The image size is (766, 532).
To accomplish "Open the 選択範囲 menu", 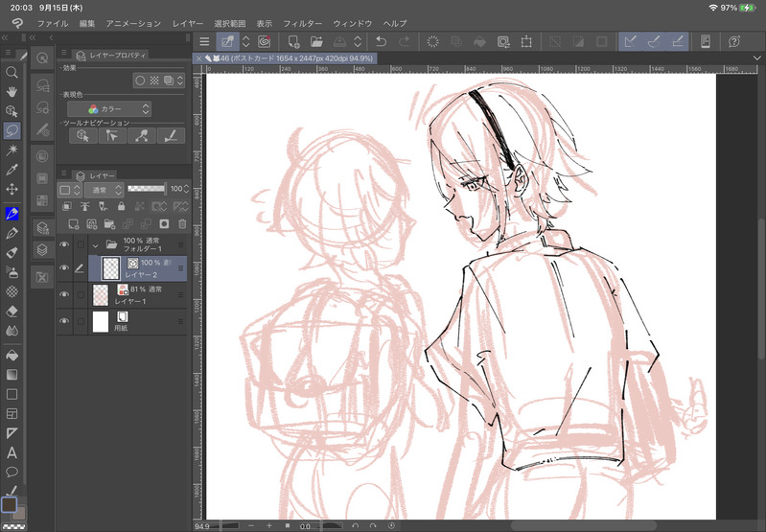I will 229,23.
